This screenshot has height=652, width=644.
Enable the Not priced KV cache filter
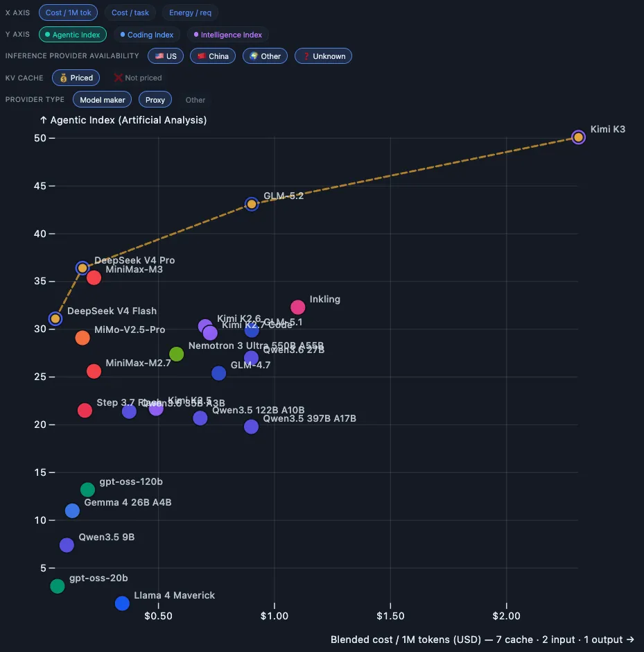point(138,78)
